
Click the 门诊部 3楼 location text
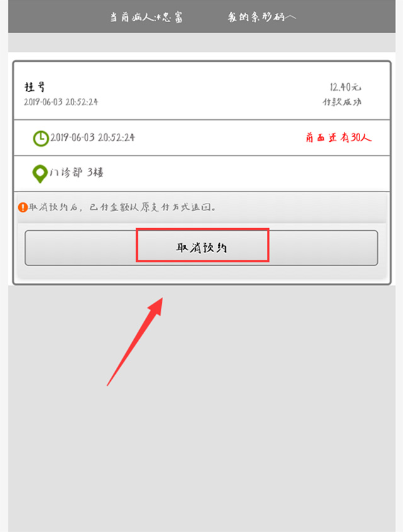pos(77,172)
